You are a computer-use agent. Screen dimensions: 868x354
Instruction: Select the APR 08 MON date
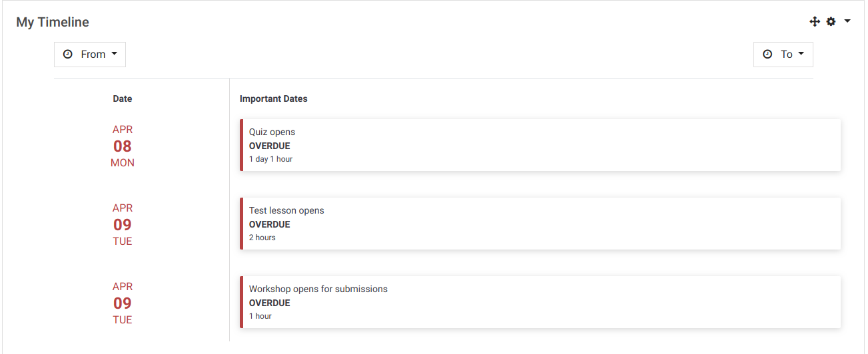(123, 146)
